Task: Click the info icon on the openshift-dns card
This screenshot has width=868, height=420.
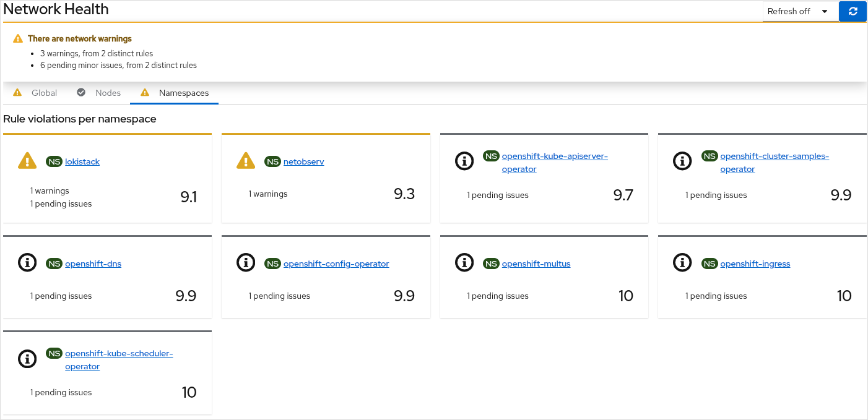Action: (x=27, y=262)
